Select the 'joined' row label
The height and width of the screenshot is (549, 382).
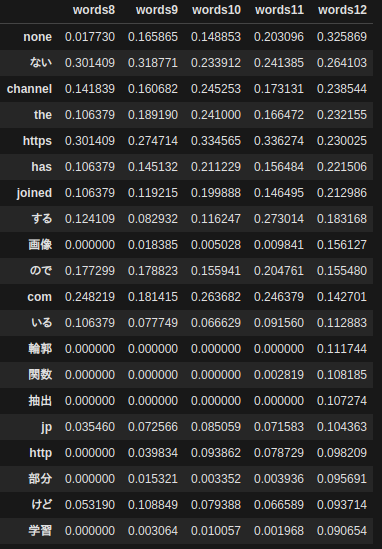tap(34, 193)
